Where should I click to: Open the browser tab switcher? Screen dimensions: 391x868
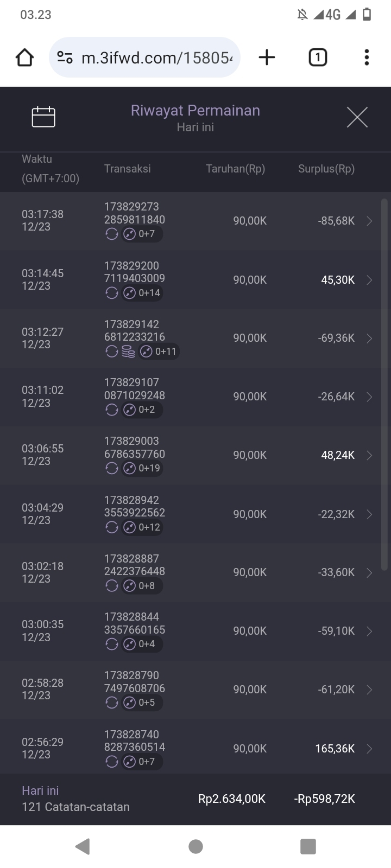318,58
